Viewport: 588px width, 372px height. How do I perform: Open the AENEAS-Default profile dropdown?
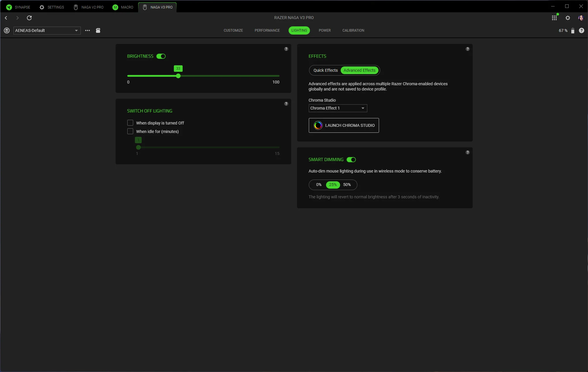(x=47, y=30)
